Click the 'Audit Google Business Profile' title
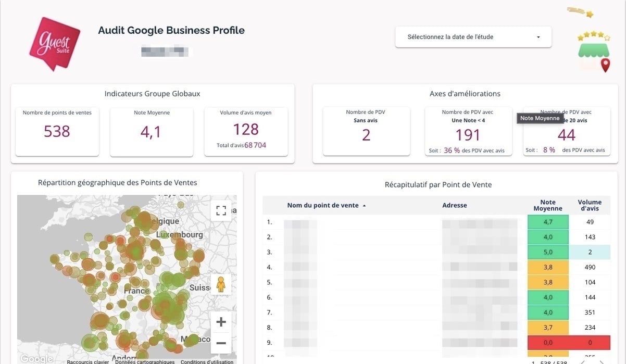The width and height of the screenshot is (626, 364). 171,30
